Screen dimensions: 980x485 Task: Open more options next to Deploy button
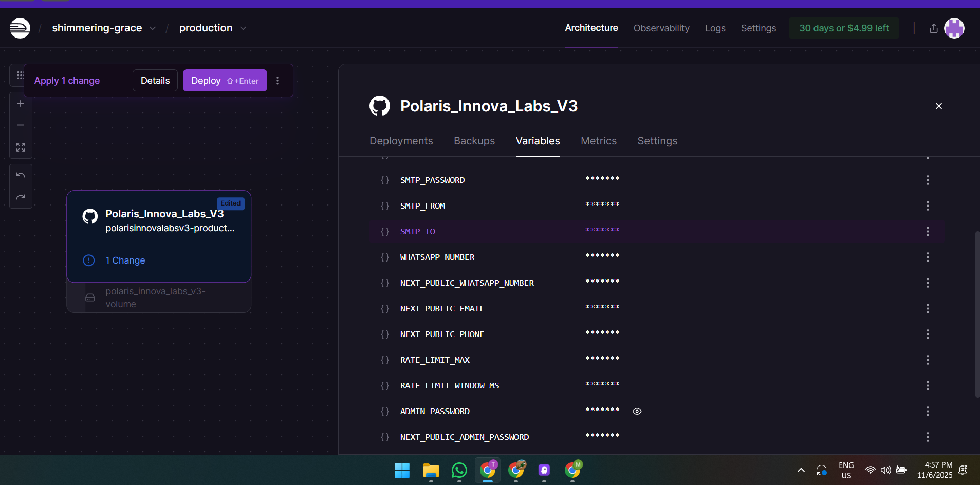(278, 81)
